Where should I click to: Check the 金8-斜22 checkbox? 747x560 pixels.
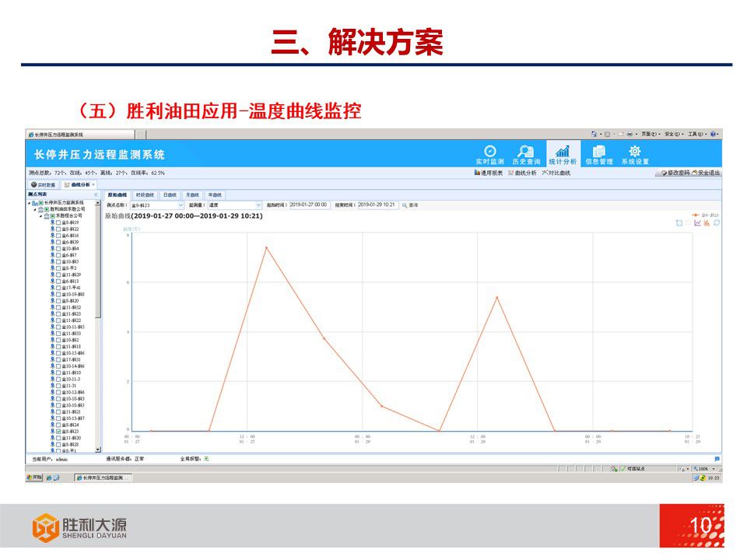click(58, 229)
